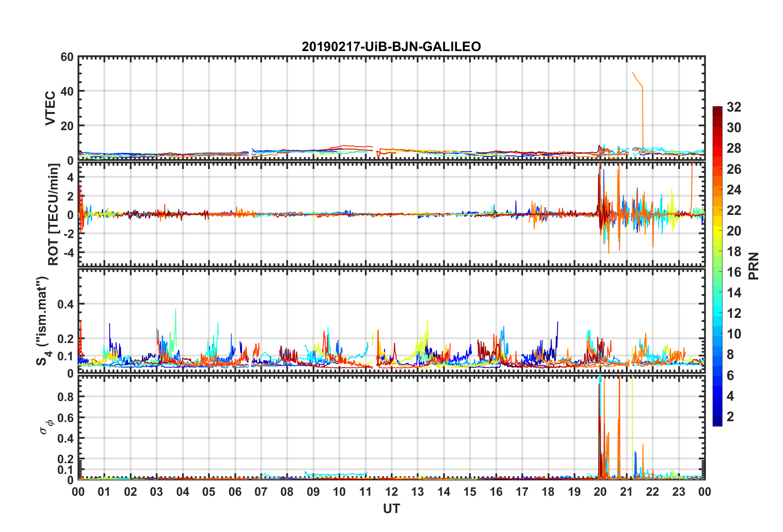Click the plot title 20190217-UiB-BJN-GALILEO

391,47
